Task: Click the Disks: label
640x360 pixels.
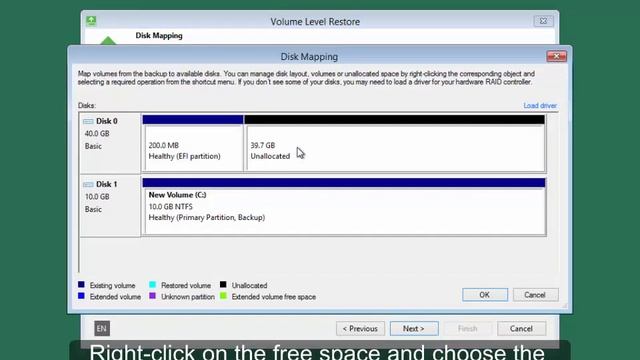Action: coord(87,106)
